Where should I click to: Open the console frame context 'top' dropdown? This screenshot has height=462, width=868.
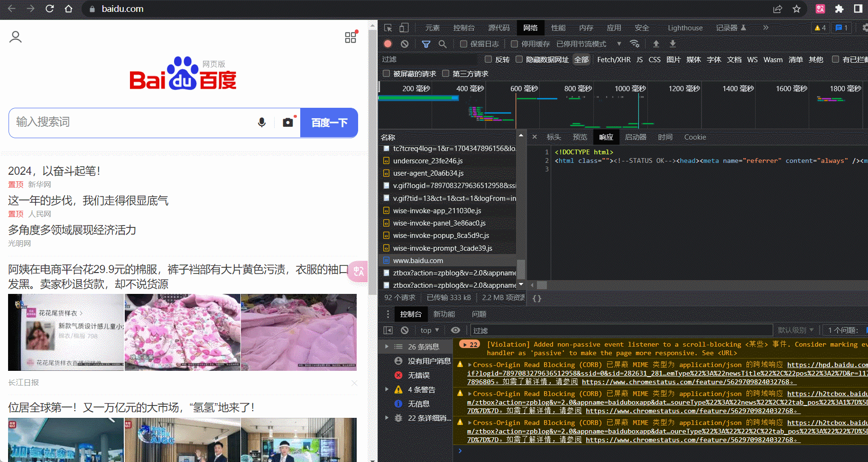(429, 330)
